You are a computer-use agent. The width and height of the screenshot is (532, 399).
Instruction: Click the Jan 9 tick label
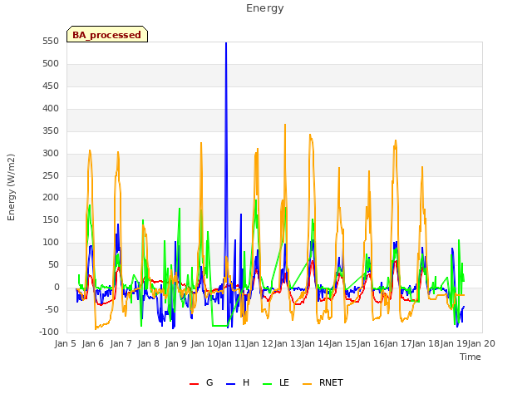coord(176,343)
